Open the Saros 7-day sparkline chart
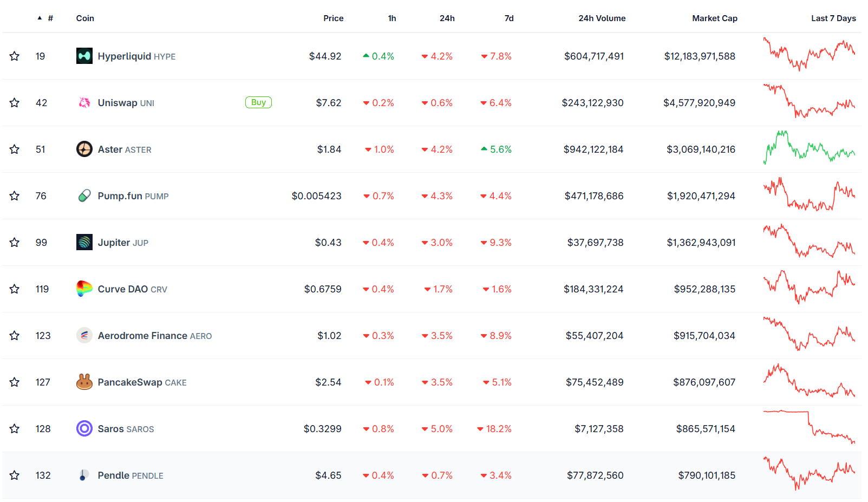 (809, 427)
